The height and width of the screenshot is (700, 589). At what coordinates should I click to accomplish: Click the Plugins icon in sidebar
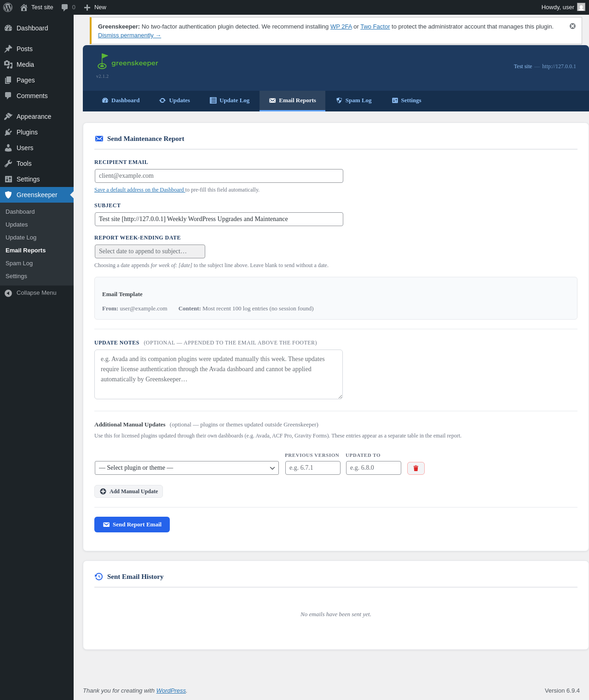(8, 132)
